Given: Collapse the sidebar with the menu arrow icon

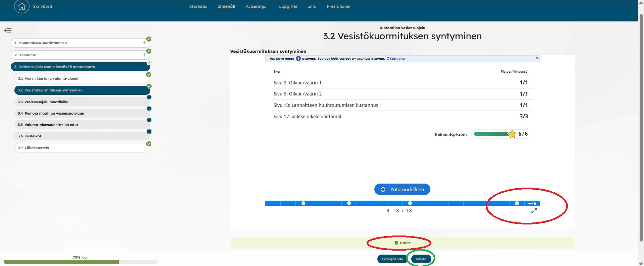Looking at the screenshot, I should pyautogui.click(x=8, y=30).
